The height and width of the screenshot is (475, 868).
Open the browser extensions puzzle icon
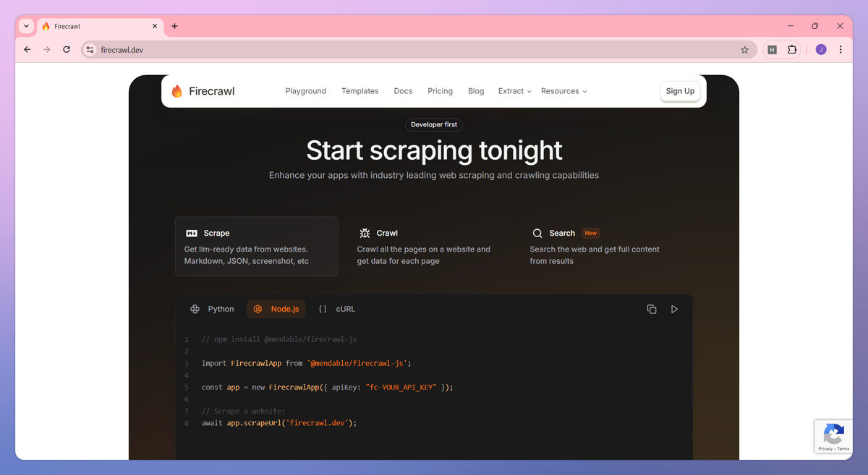[x=792, y=49]
